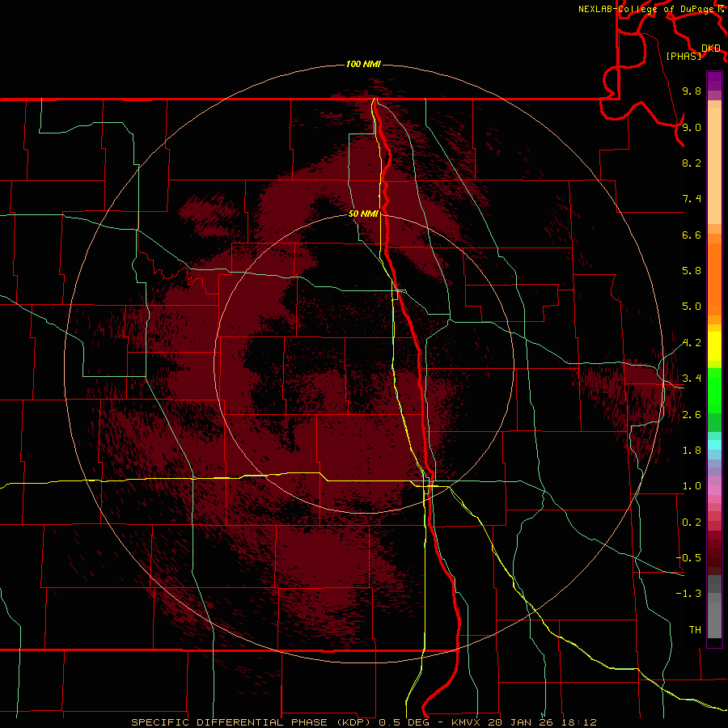Screen dimensions: 728x728
Task: Click the 0.2 scale value
Action: [692, 523]
